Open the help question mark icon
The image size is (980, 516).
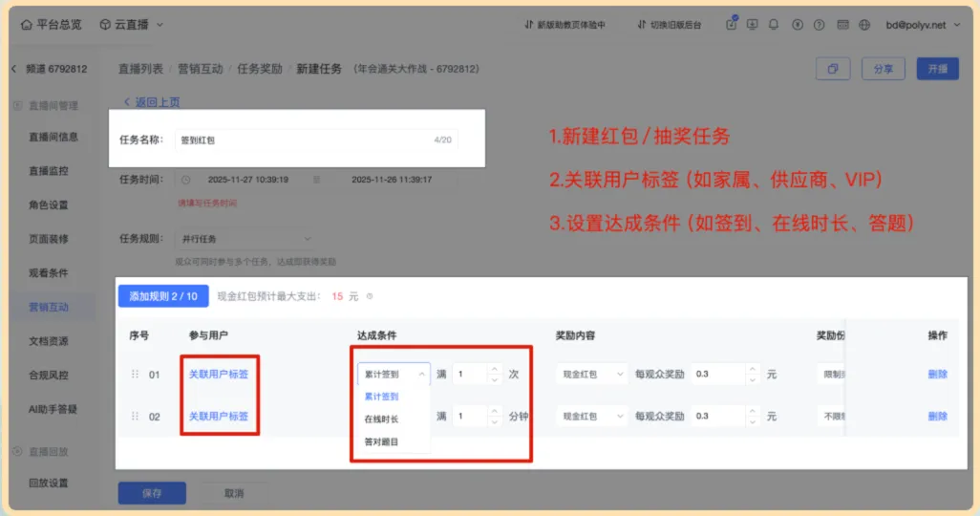(x=819, y=25)
